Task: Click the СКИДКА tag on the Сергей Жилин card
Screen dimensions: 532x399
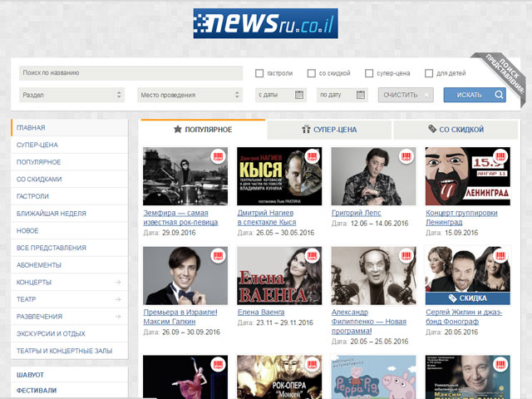Action: (x=467, y=298)
